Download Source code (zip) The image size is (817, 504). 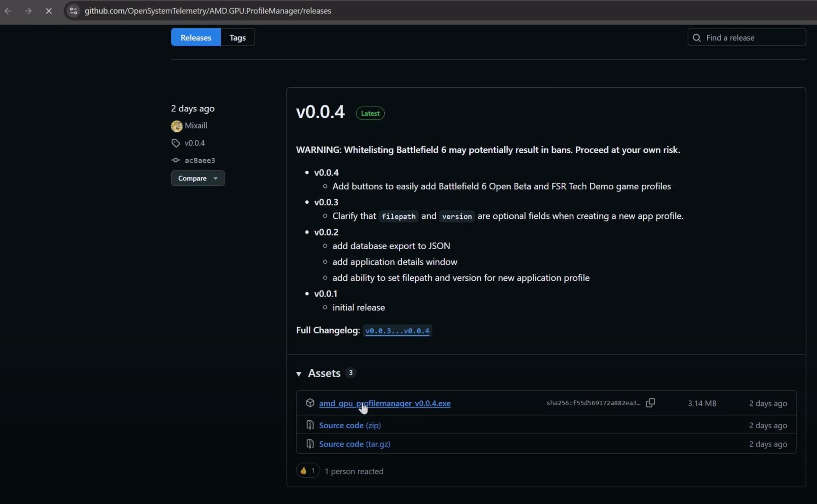(349, 425)
